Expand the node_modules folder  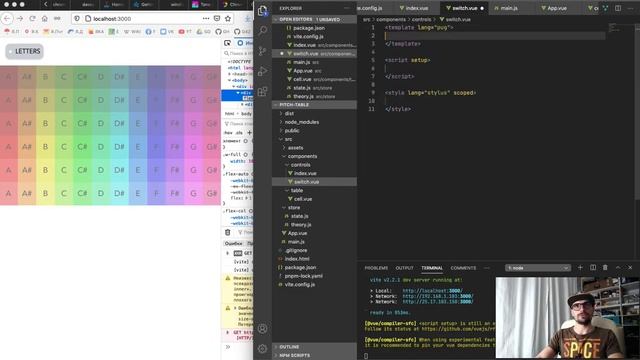pos(314,122)
